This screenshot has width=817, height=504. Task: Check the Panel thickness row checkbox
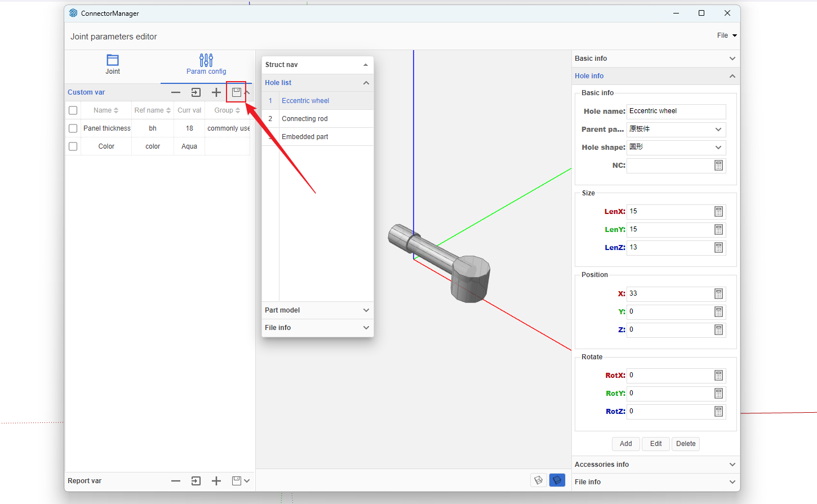tap(73, 128)
